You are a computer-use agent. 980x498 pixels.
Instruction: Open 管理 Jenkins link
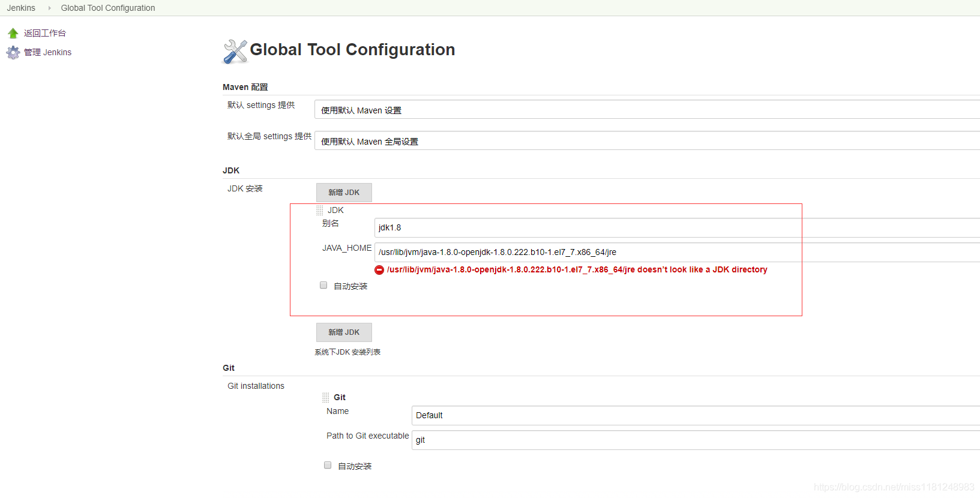(x=48, y=52)
